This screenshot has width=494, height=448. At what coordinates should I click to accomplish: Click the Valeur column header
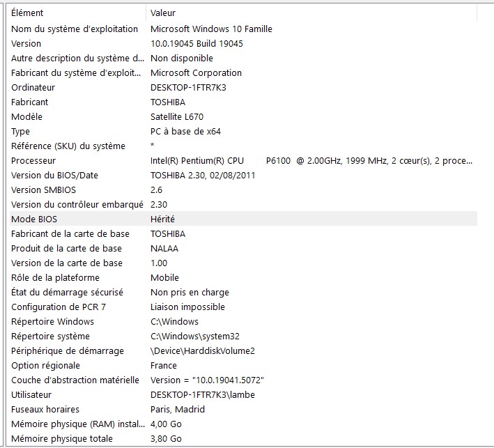click(163, 13)
